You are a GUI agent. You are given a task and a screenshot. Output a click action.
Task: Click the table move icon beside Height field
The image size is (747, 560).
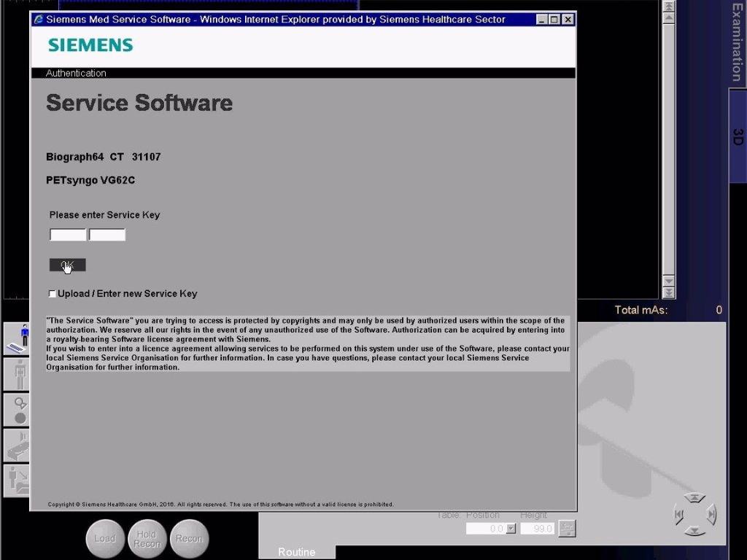(567, 529)
